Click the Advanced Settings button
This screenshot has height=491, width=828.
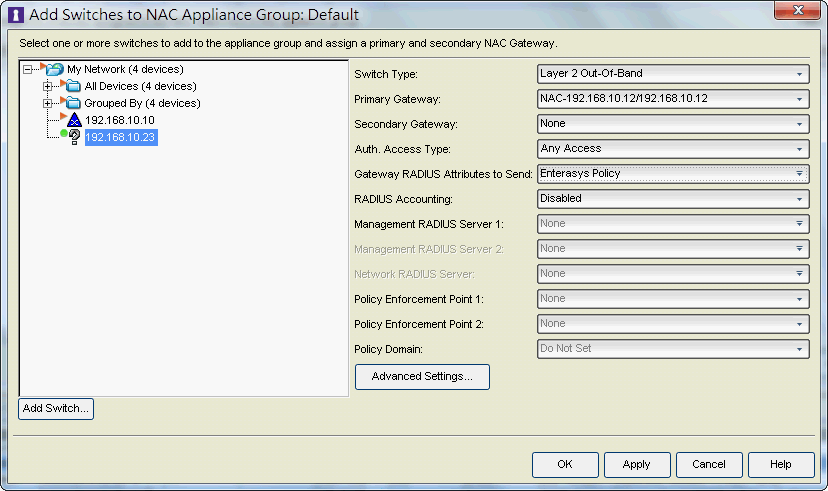422,377
